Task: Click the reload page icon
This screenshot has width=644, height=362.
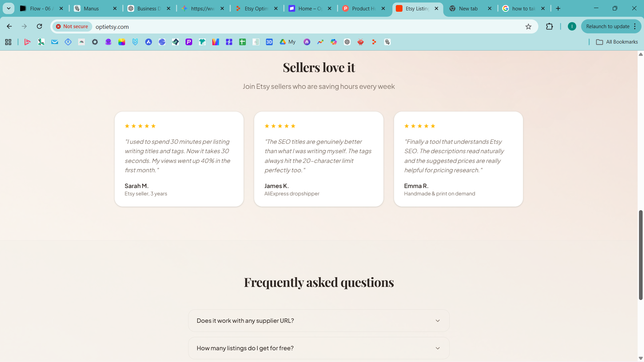Action: point(39,26)
